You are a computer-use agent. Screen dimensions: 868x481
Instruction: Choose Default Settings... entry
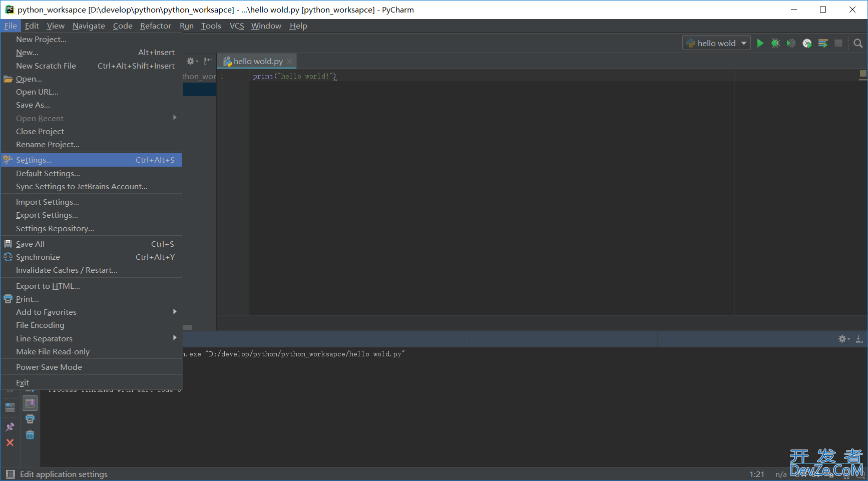pyautogui.click(x=91, y=174)
